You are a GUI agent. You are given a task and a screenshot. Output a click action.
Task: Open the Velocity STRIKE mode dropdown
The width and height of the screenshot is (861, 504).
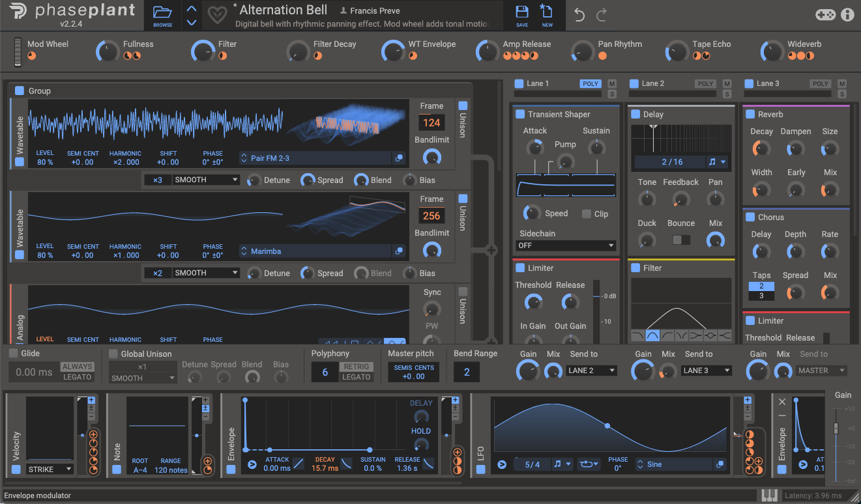[50, 469]
